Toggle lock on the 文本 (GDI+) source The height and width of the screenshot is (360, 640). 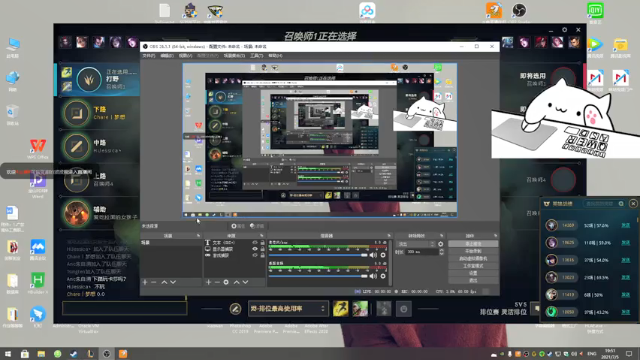[262, 243]
